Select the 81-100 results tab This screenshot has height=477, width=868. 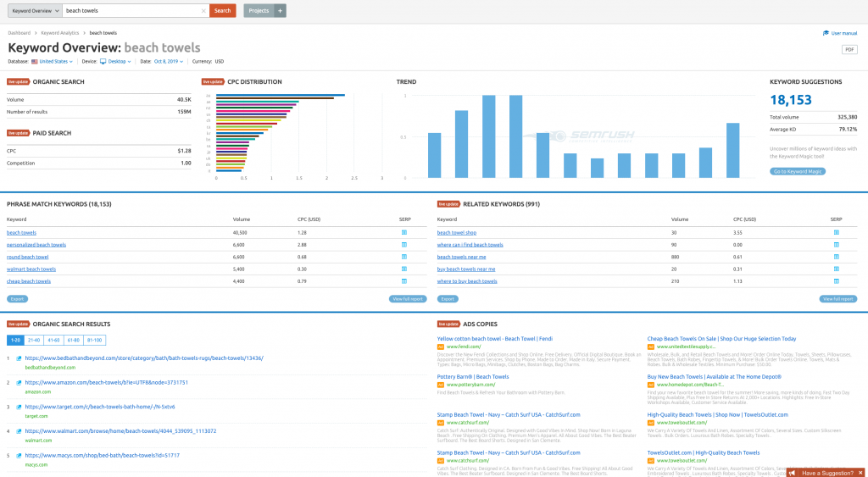click(95, 340)
